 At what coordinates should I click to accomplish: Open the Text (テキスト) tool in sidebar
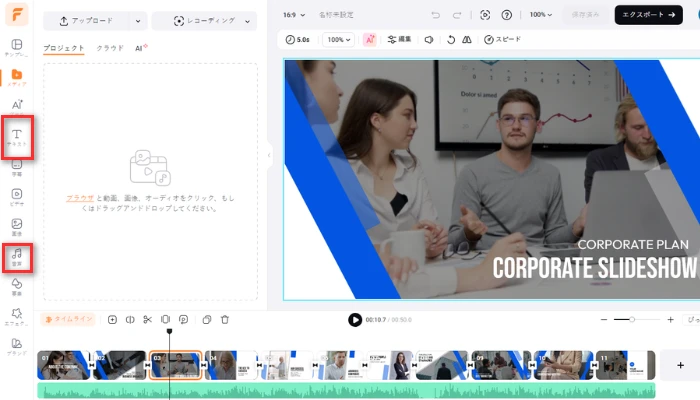click(17, 137)
